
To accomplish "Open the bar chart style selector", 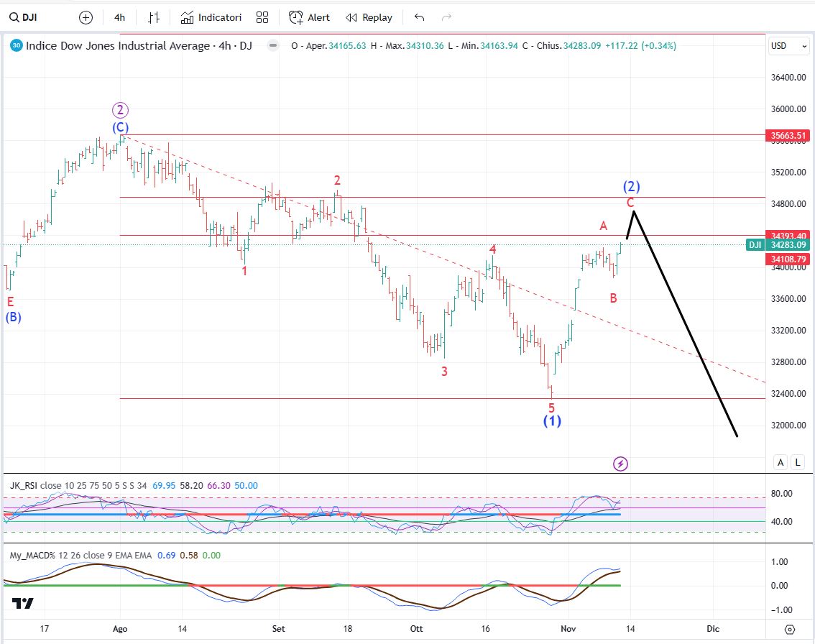I will (153, 18).
